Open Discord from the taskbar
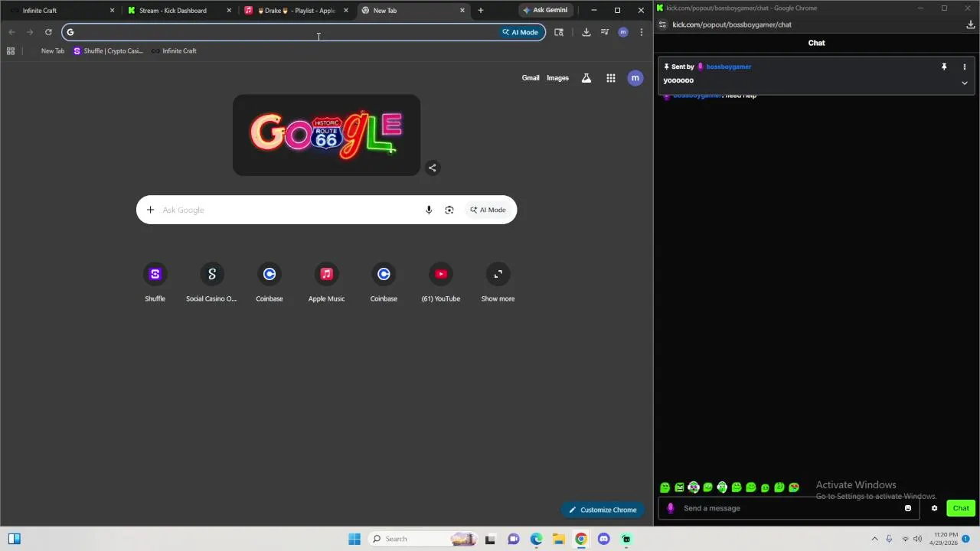 (603, 539)
